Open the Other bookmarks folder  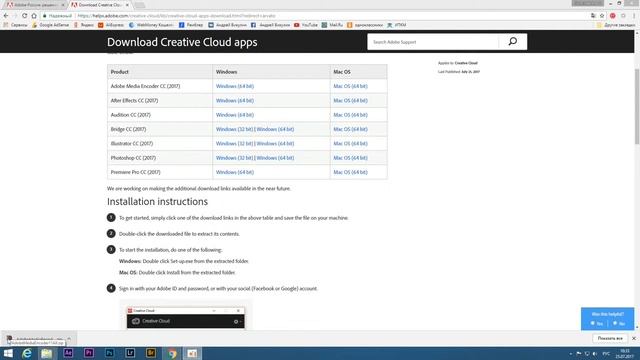tap(616, 25)
